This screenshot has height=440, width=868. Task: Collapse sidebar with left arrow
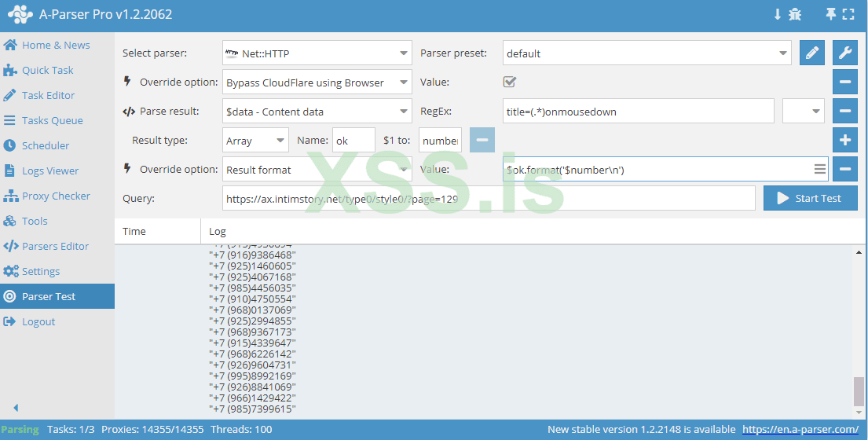[16, 408]
